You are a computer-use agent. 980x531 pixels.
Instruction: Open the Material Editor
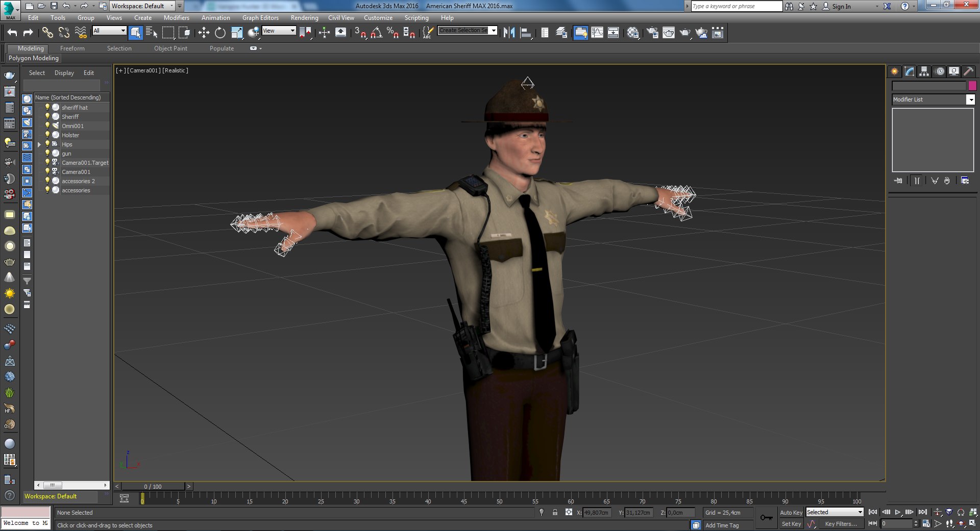coord(633,33)
